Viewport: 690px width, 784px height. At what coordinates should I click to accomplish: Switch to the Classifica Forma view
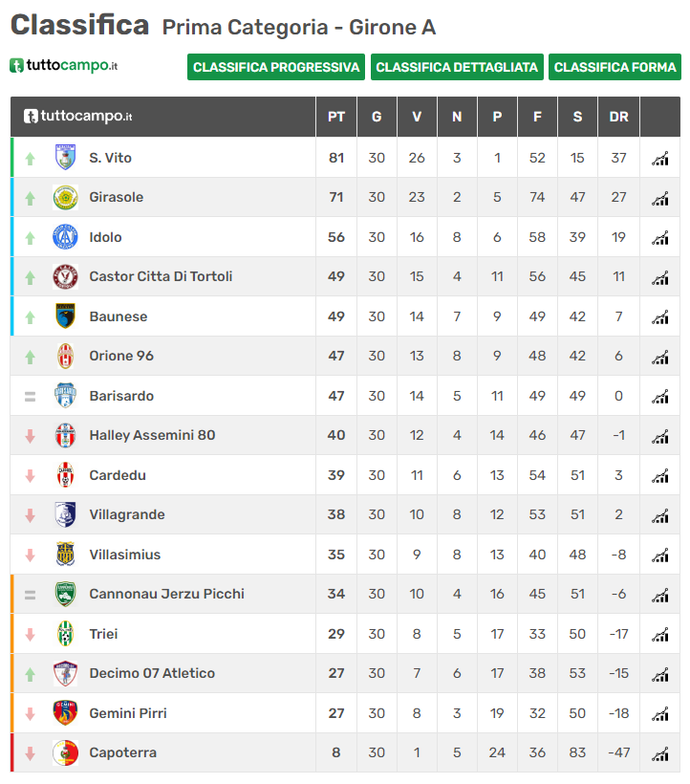[615, 67]
